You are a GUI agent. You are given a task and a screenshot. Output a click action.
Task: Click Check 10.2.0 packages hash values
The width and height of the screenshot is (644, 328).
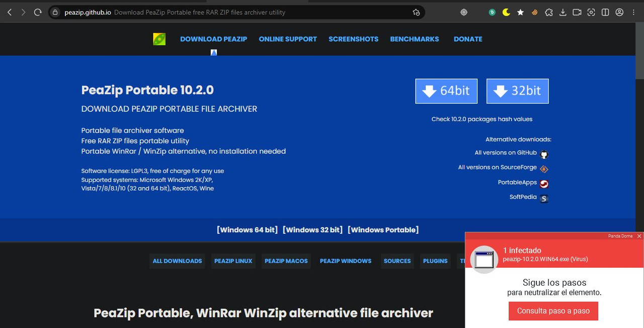tap(481, 119)
